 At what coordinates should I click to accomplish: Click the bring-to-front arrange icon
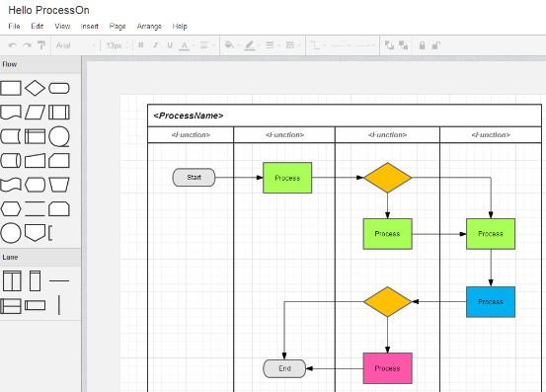(x=389, y=45)
